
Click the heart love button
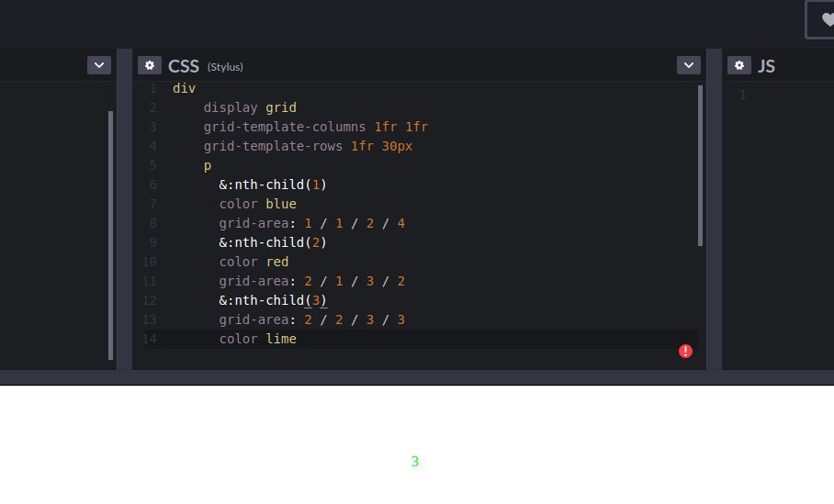click(x=821, y=19)
